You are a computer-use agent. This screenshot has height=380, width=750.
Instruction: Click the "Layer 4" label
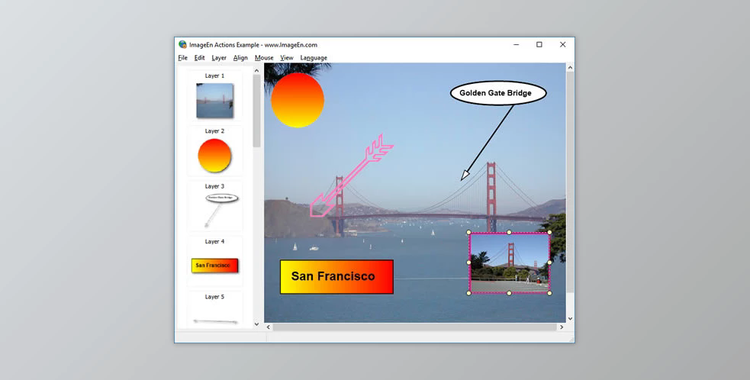[x=214, y=242]
